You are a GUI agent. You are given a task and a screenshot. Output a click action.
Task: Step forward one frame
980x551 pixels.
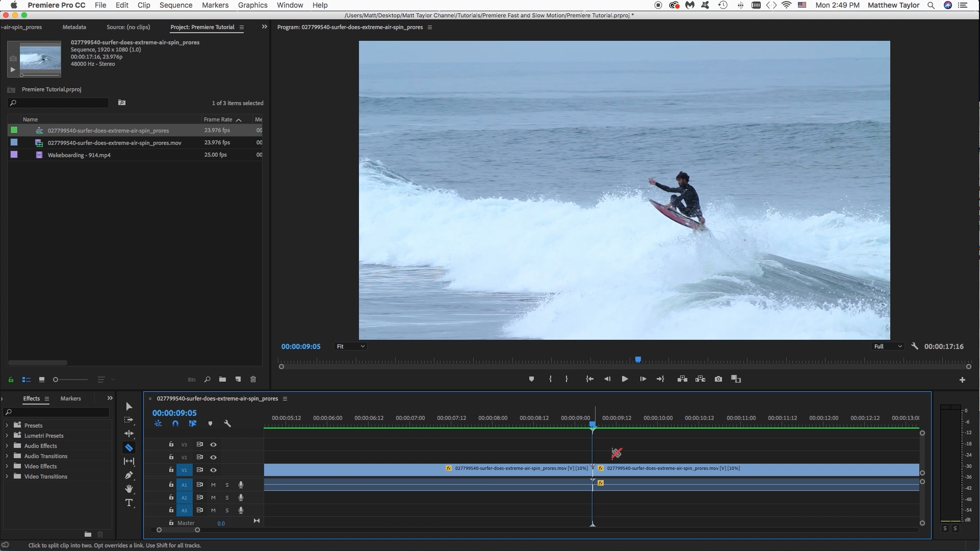(x=642, y=379)
